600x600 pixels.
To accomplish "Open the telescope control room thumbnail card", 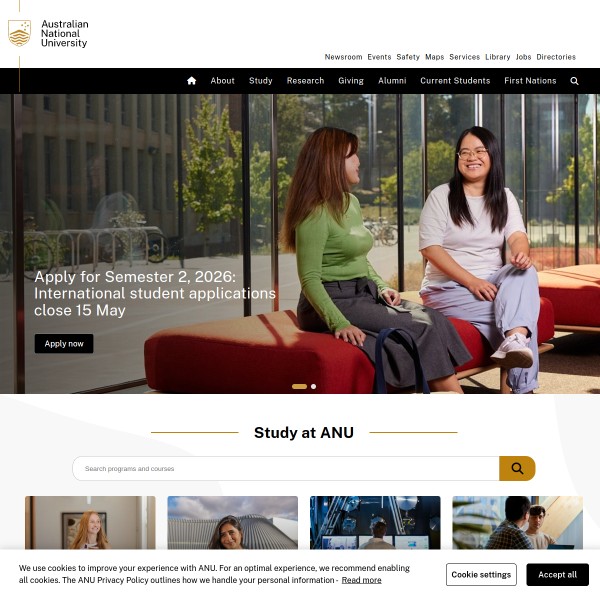I will tap(375, 523).
